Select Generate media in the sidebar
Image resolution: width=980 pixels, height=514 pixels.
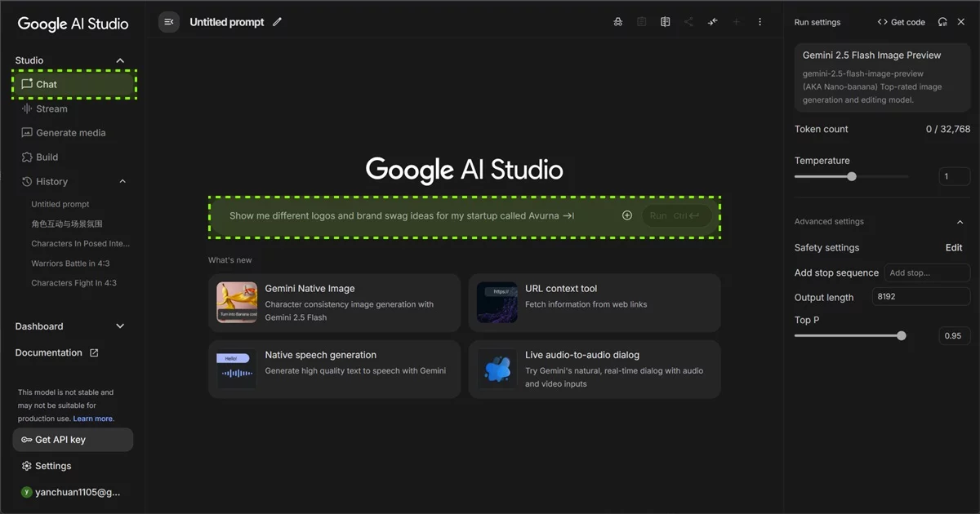tap(70, 133)
